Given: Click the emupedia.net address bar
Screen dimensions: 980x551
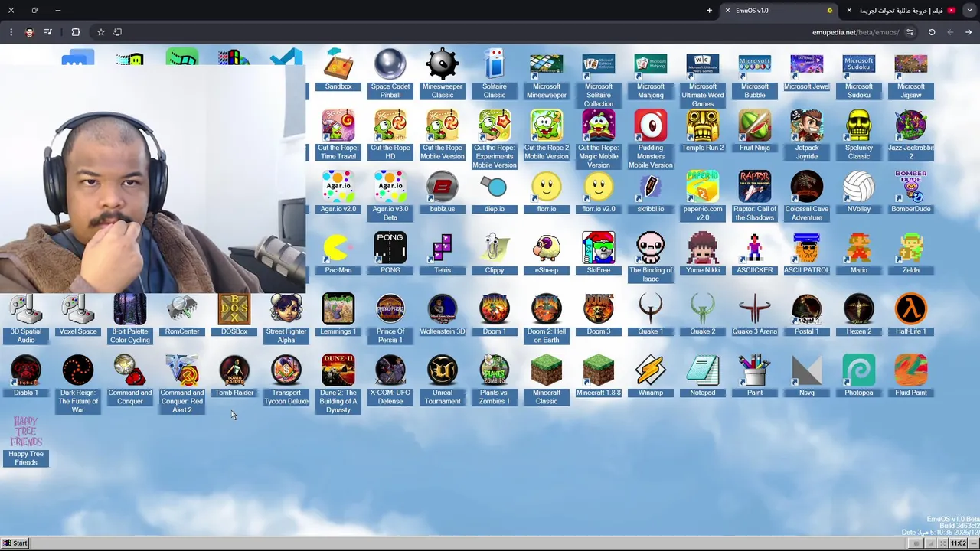Looking at the screenshot, I should pyautogui.click(x=856, y=32).
